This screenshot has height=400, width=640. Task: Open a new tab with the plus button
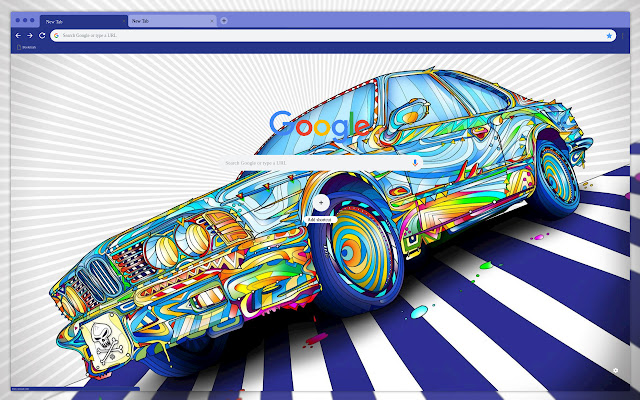pyautogui.click(x=224, y=21)
